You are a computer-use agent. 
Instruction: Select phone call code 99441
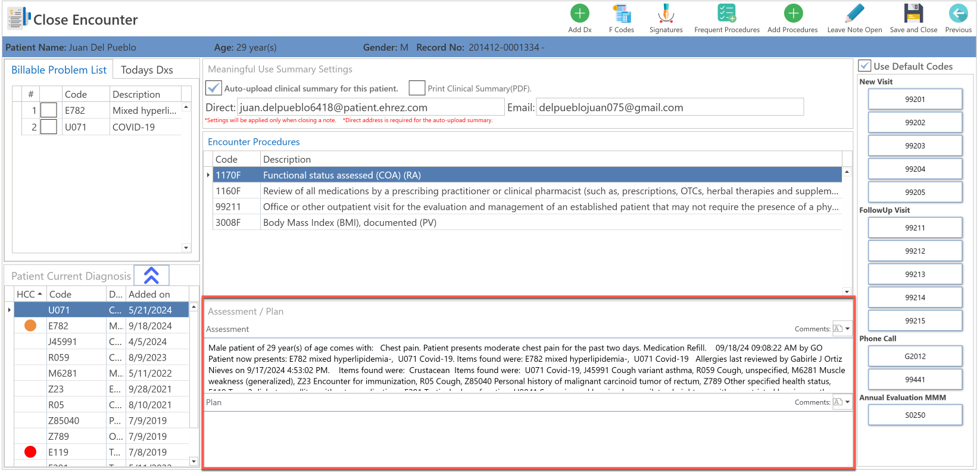click(915, 380)
